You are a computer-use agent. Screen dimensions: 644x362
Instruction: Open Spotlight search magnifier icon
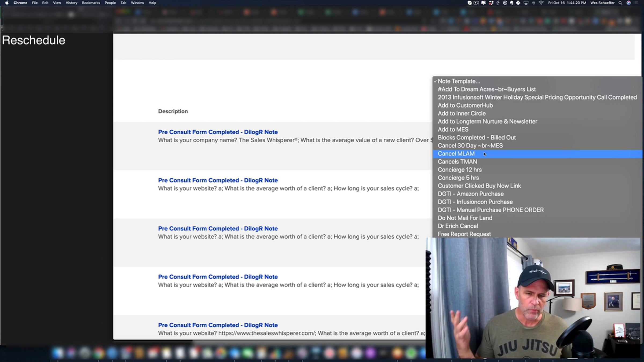(x=620, y=3)
